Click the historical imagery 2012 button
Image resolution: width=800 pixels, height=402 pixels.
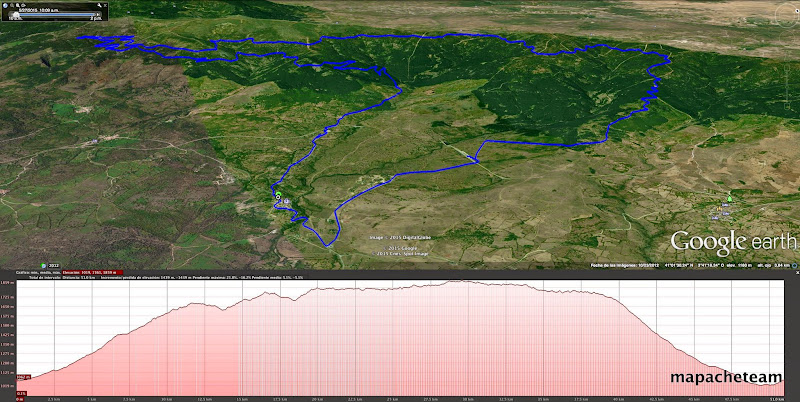click(x=54, y=265)
